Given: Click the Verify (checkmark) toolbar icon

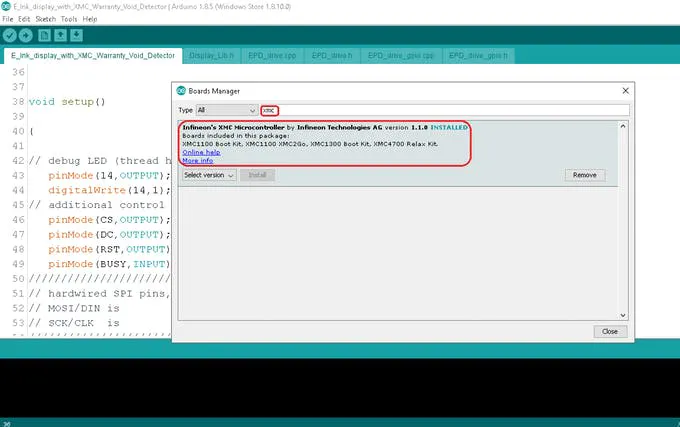Looking at the screenshot, I should tap(10, 36).
